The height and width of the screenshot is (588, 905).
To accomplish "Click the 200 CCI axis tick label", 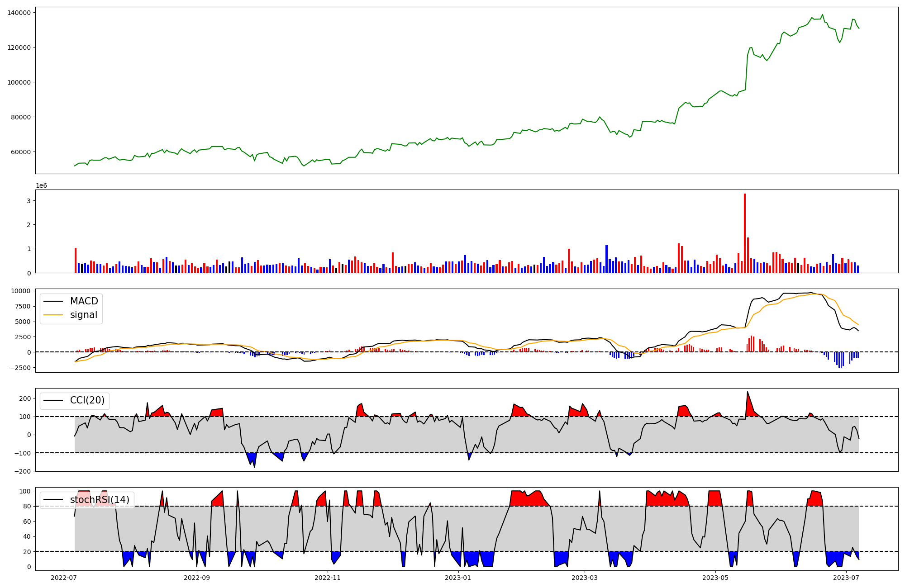I will coord(25,398).
